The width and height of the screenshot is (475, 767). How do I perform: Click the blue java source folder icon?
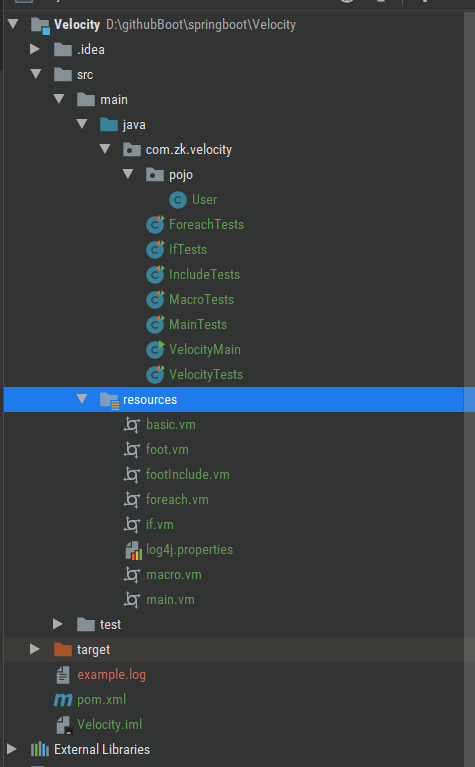tap(109, 125)
